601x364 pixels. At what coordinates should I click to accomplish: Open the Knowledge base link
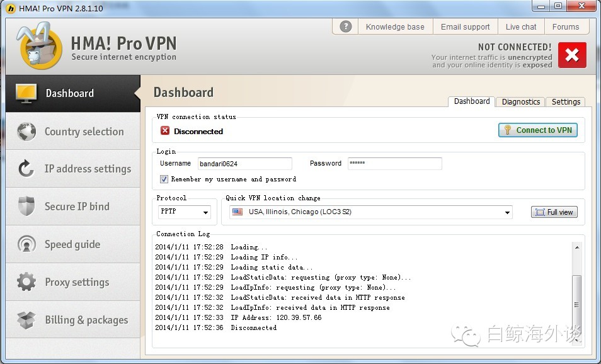point(395,27)
